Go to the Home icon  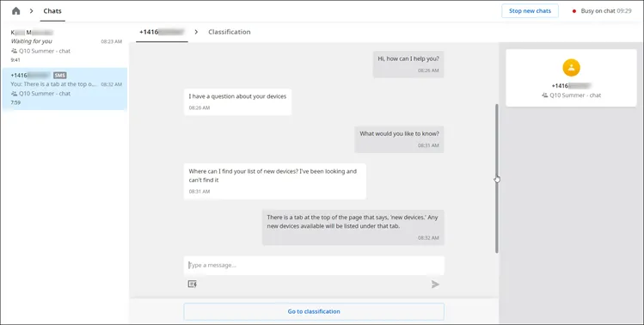pos(16,11)
